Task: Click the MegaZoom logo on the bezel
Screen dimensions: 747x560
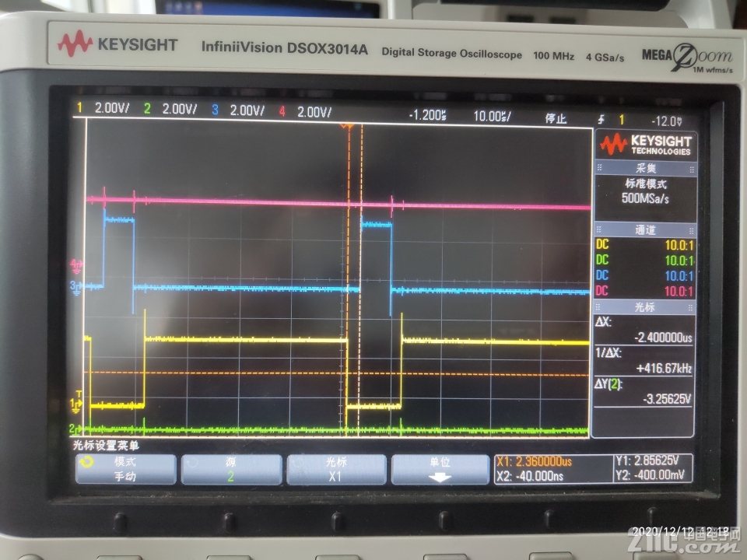Action: (x=687, y=58)
